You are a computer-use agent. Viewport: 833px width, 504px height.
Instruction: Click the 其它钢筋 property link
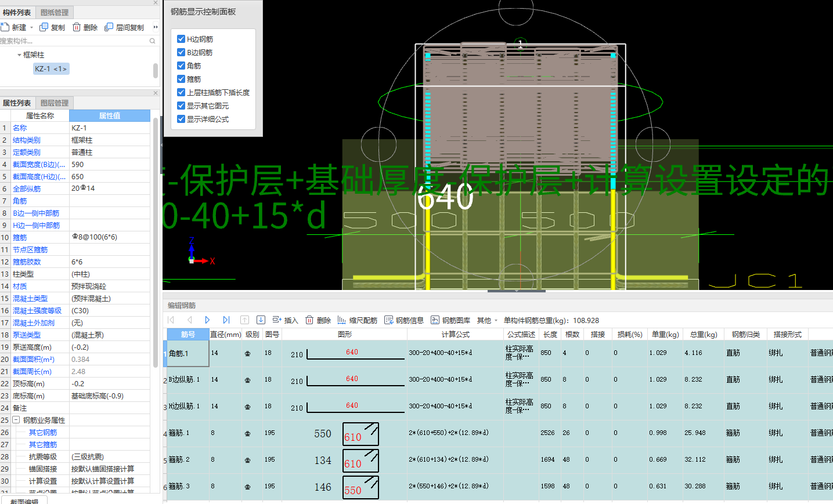pos(43,432)
